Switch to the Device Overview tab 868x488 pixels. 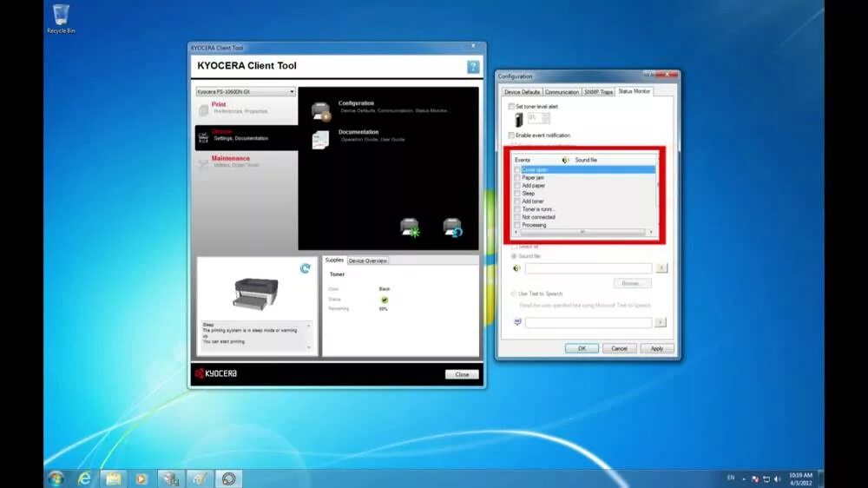tap(367, 260)
